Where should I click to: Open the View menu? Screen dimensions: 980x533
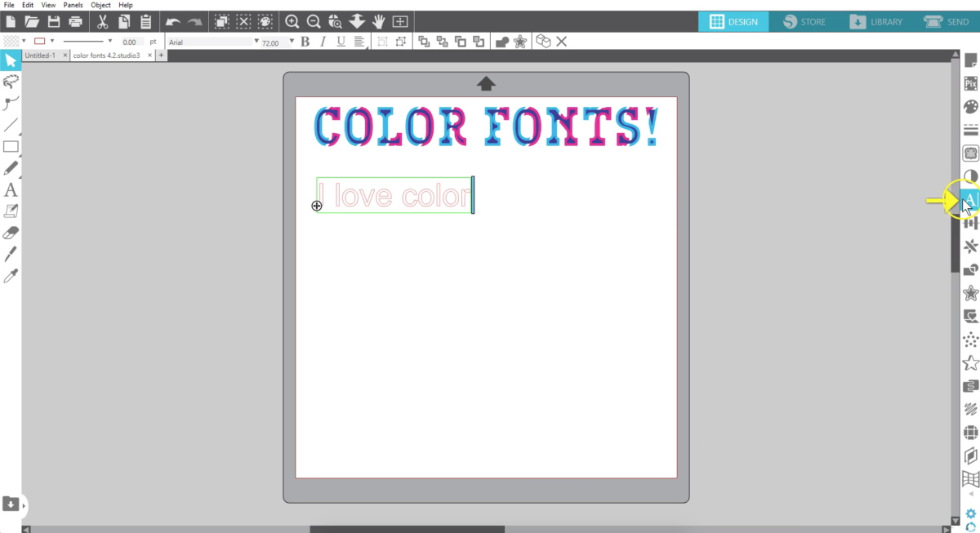tap(48, 5)
